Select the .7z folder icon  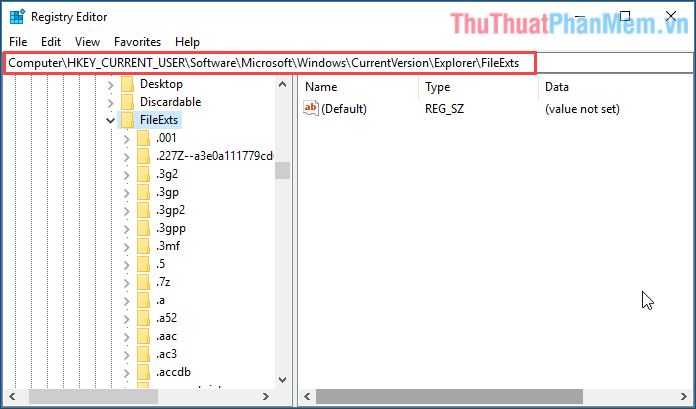coord(143,282)
